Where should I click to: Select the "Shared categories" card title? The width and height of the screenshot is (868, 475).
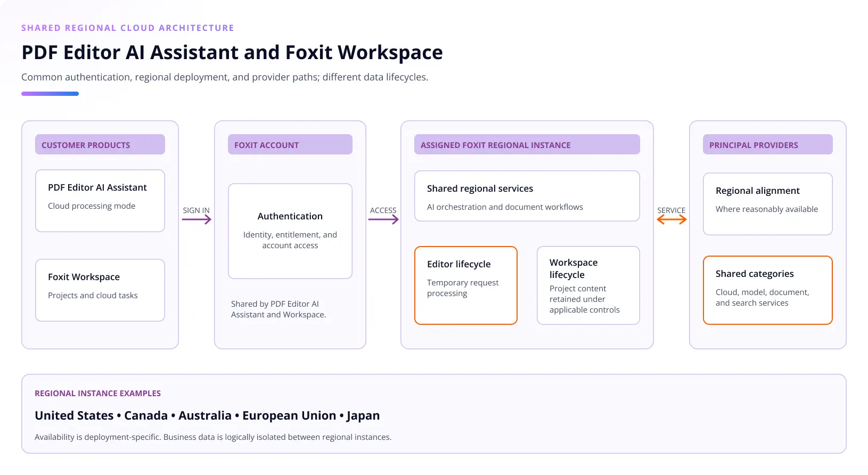[755, 274]
